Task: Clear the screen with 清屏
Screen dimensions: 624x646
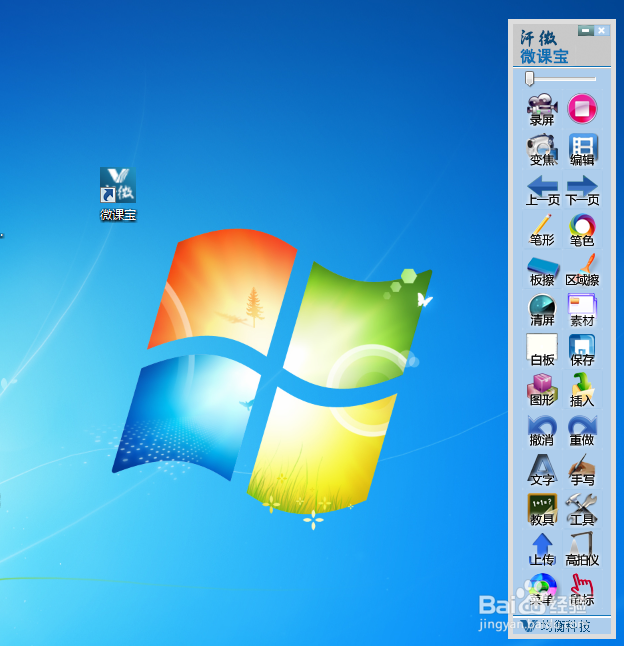Action: click(542, 310)
